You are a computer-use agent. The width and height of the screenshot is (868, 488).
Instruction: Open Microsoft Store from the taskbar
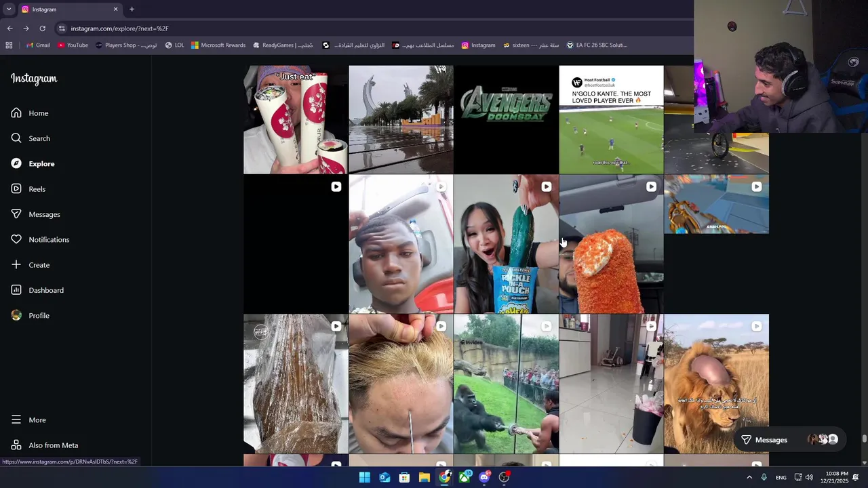coord(404,477)
